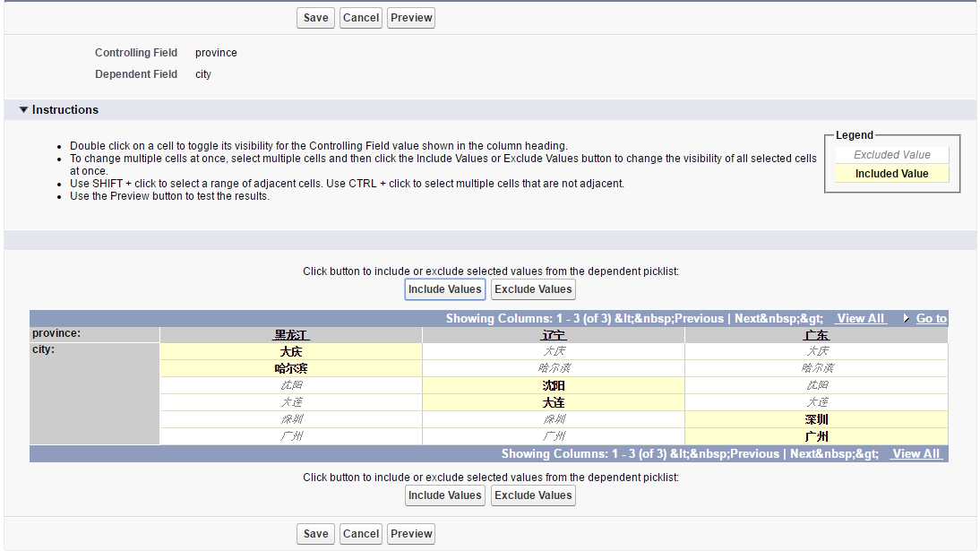Collapse the Instructions section triangle
This screenshot has height=551, width=980.
coord(23,109)
